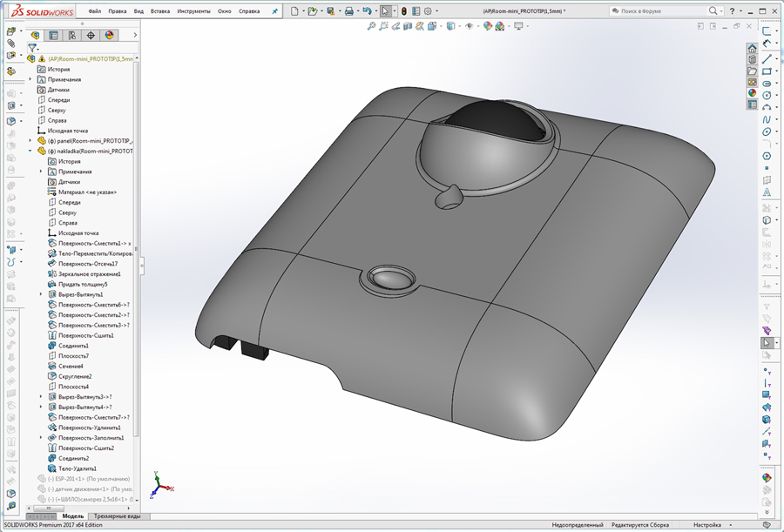Collapse the nakladka component tree node
This screenshot has width=784, height=532.
(30, 151)
